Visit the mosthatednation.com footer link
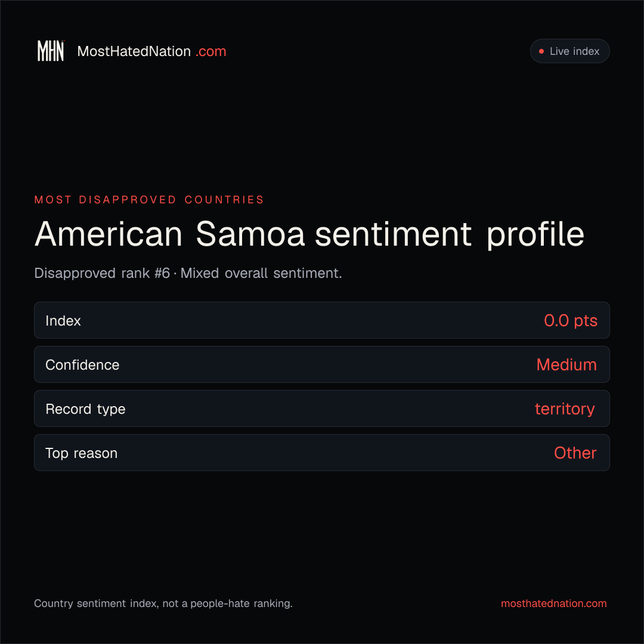 tap(553, 603)
